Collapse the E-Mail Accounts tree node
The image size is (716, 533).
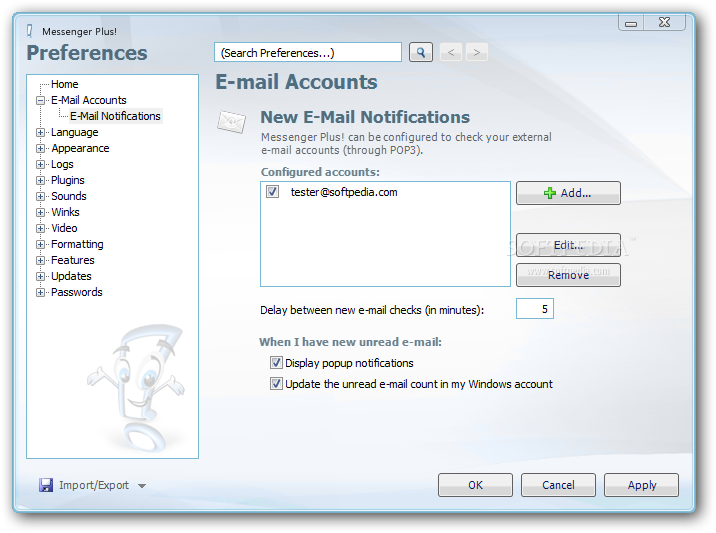(x=41, y=100)
